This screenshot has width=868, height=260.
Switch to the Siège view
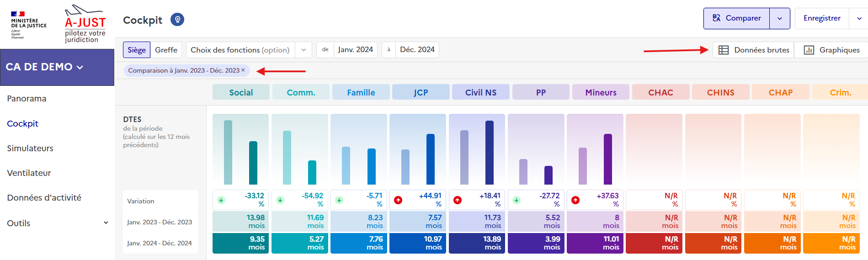coord(137,50)
